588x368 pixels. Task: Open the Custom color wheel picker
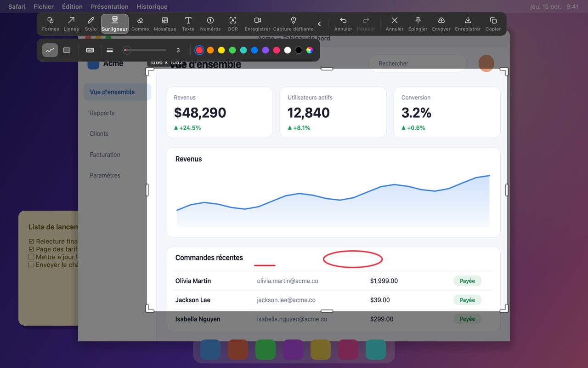(310, 50)
